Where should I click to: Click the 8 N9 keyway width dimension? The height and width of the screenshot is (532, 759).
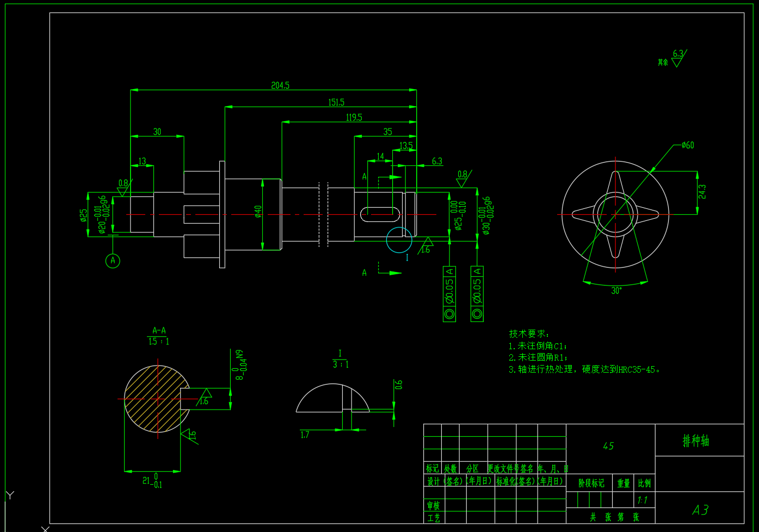click(x=238, y=364)
